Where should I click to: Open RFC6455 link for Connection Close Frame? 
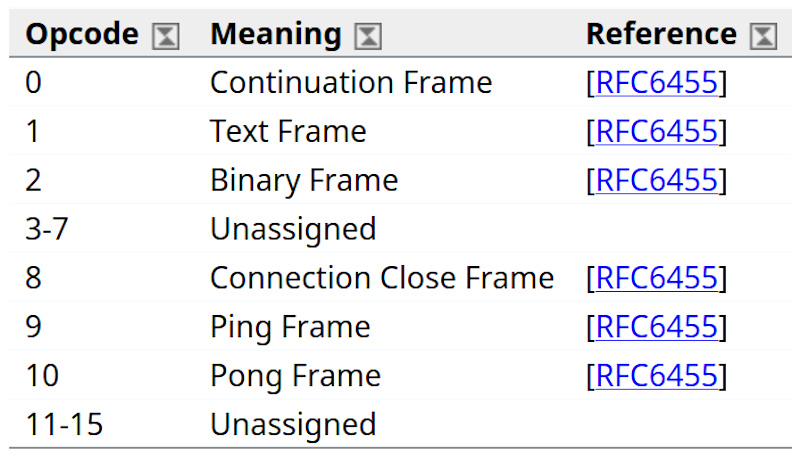pos(657,278)
